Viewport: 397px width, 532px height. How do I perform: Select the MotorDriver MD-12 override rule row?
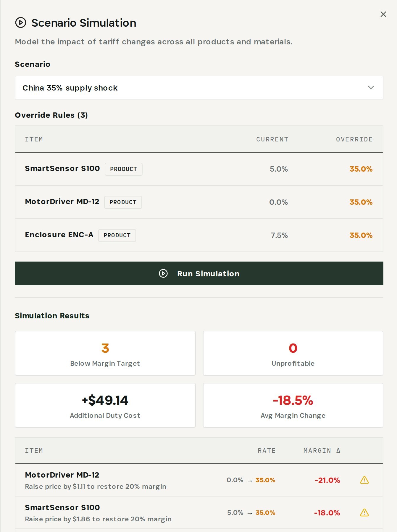coord(199,202)
